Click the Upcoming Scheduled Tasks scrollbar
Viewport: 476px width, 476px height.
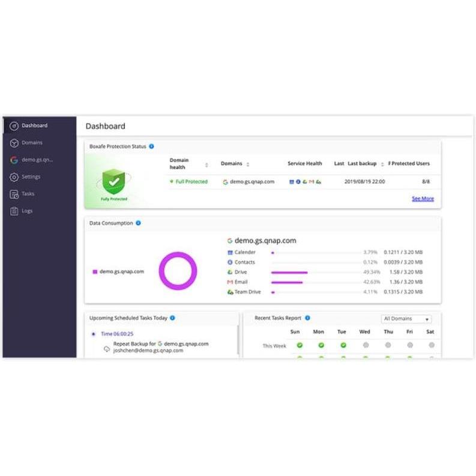point(238,340)
